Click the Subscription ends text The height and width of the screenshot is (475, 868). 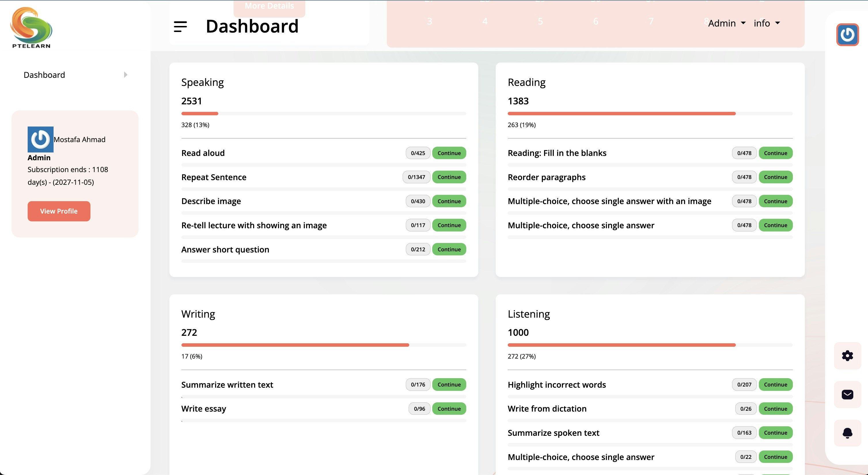68,176
